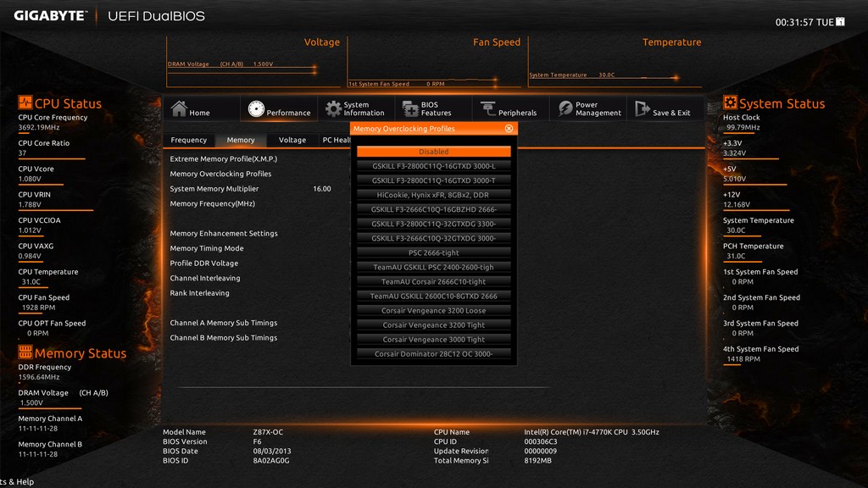Screen dimensions: 868x488
Task: Select GSKILL F3-2666C10Q-32GTXDG 3000 profile
Action: click(433, 238)
